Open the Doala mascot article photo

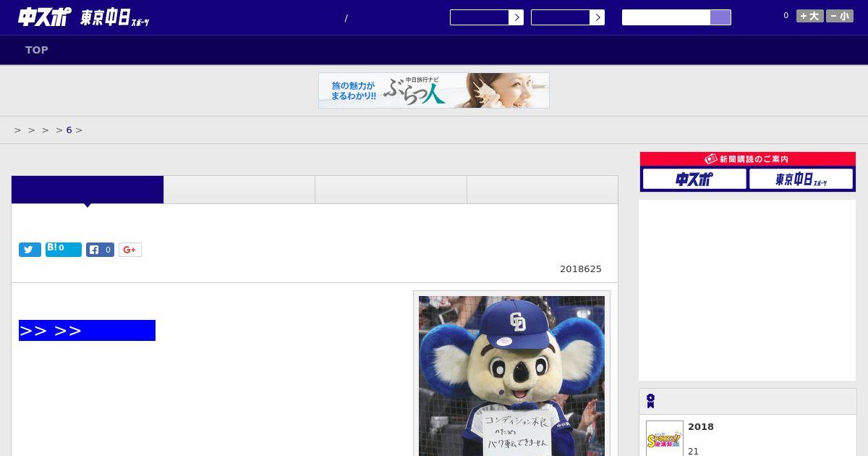pos(511,376)
